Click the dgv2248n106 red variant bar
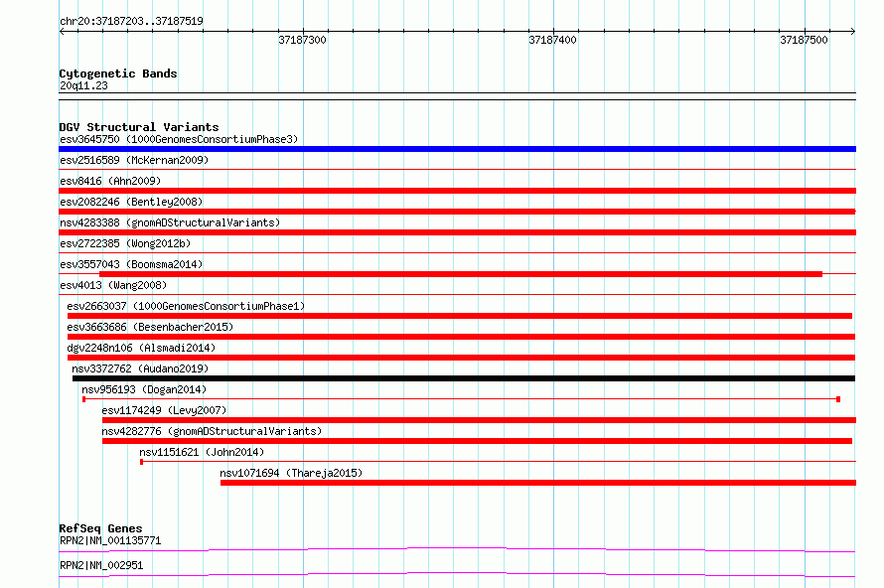Image resolution: width=884 pixels, height=588 pixels. click(x=461, y=358)
